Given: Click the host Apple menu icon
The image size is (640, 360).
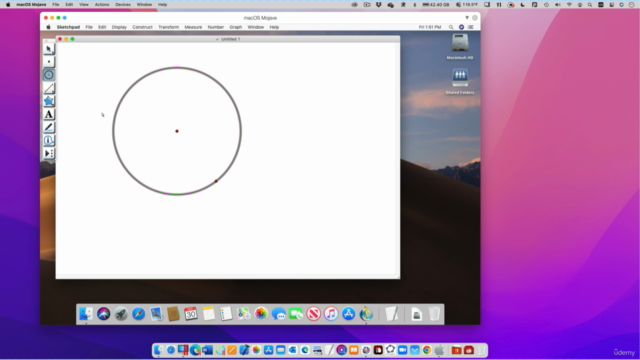Looking at the screenshot, I should pyautogui.click(x=8, y=4).
